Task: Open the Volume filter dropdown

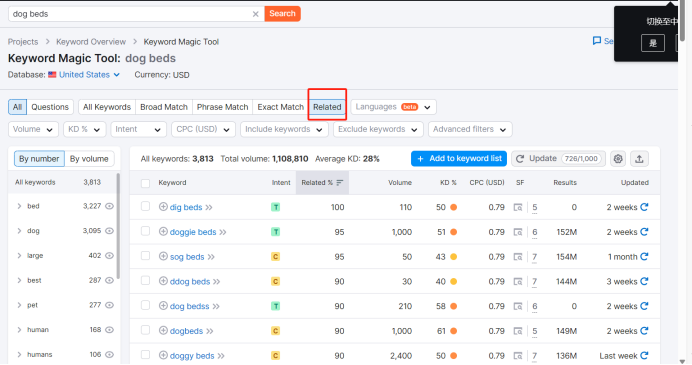Action: coord(33,129)
